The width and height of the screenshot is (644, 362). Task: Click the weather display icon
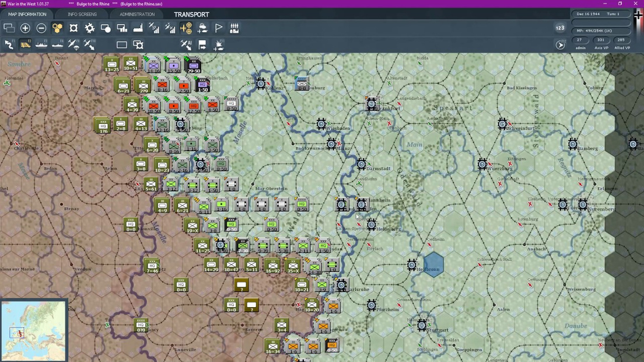(x=202, y=28)
